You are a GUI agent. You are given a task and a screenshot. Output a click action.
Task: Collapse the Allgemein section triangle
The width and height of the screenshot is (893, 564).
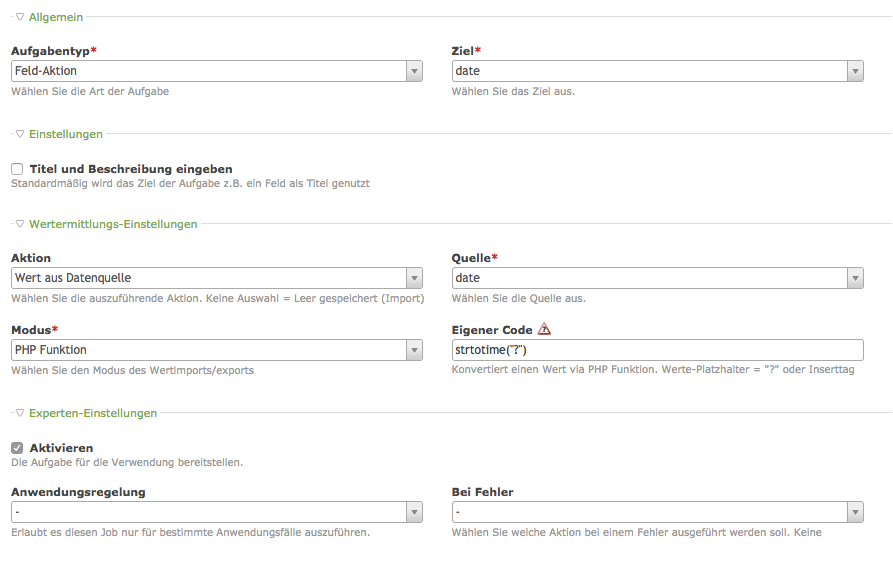coord(20,17)
